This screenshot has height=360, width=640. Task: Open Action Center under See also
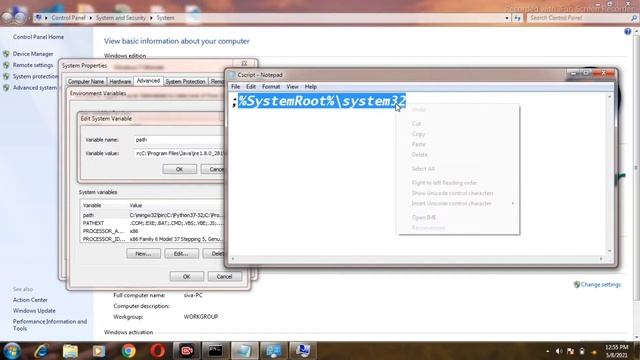coord(30,300)
